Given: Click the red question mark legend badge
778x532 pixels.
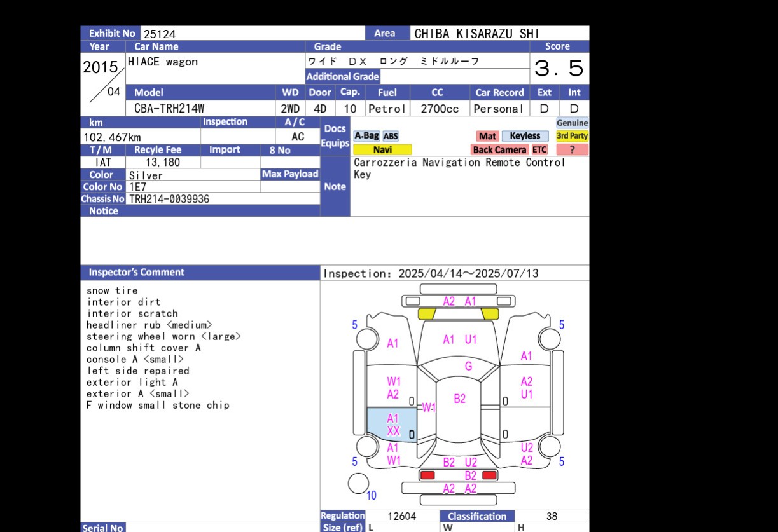Looking at the screenshot, I should click(573, 150).
